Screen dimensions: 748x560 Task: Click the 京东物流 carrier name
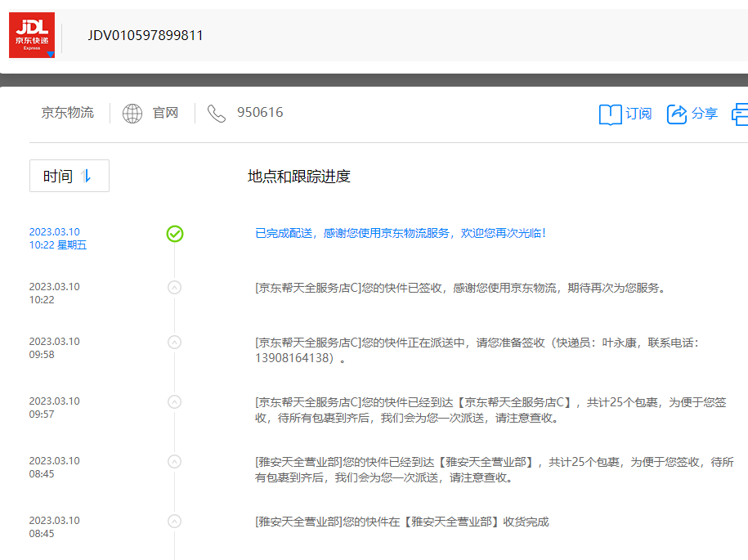pyautogui.click(x=68, y=113)
